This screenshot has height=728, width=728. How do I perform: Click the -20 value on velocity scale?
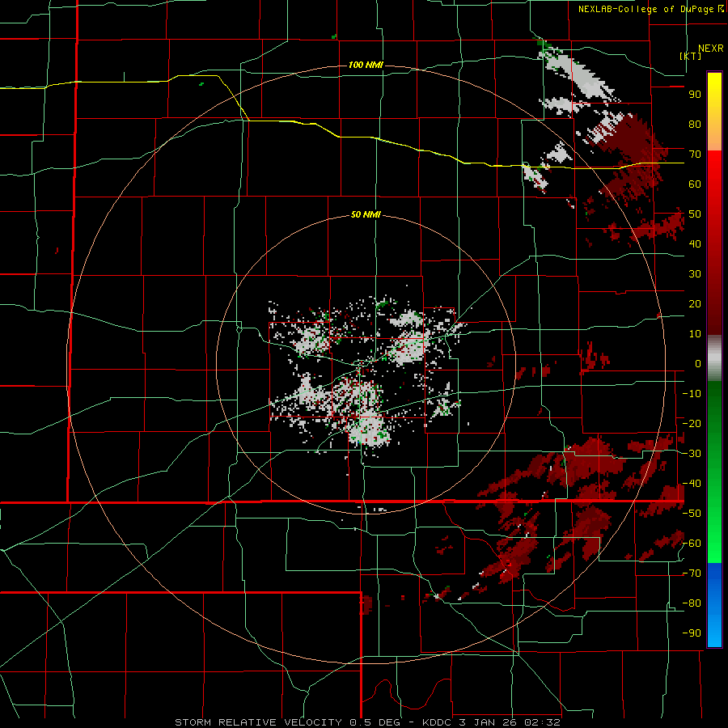pos(692,424)
